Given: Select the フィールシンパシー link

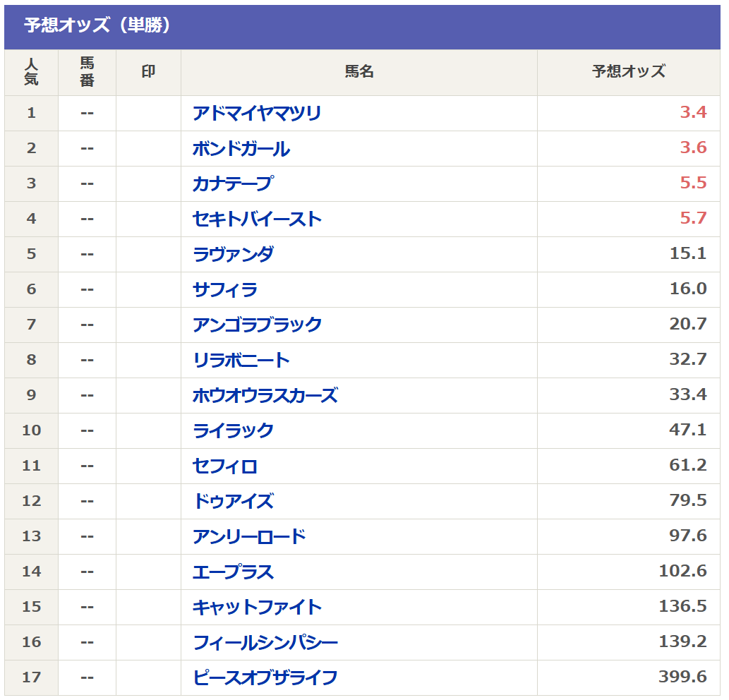Looking at the screenshot, I should pyautogui.click(x=265, y=643).
